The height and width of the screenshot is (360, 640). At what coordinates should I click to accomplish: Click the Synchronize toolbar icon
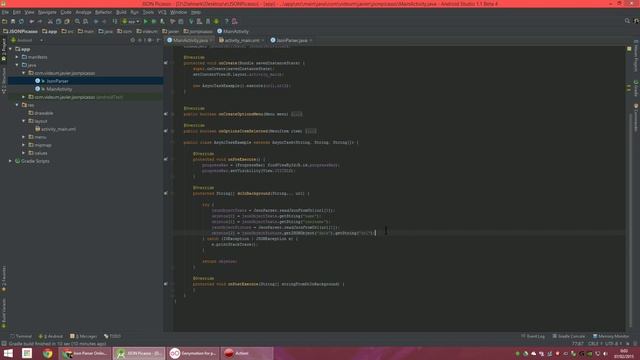tap(21, 21)
